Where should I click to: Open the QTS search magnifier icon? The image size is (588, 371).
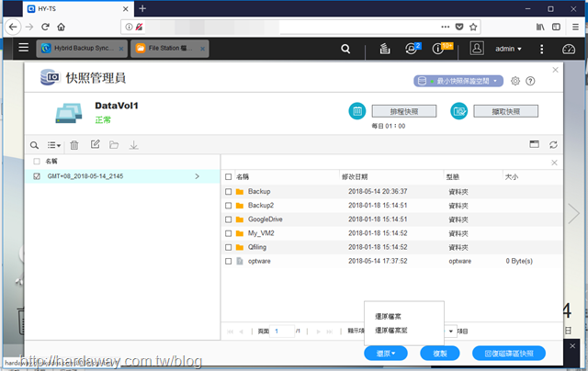click(345, 49)
